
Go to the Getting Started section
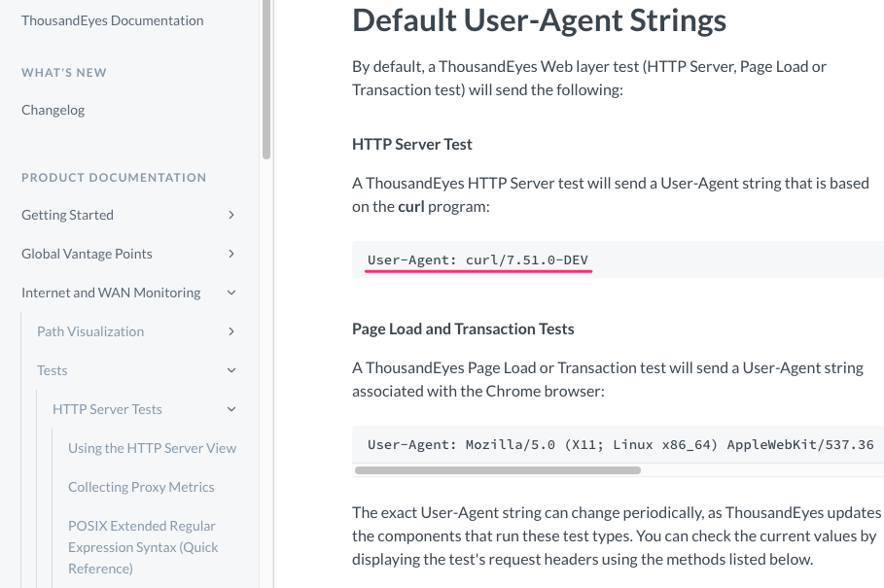(68, 215)
